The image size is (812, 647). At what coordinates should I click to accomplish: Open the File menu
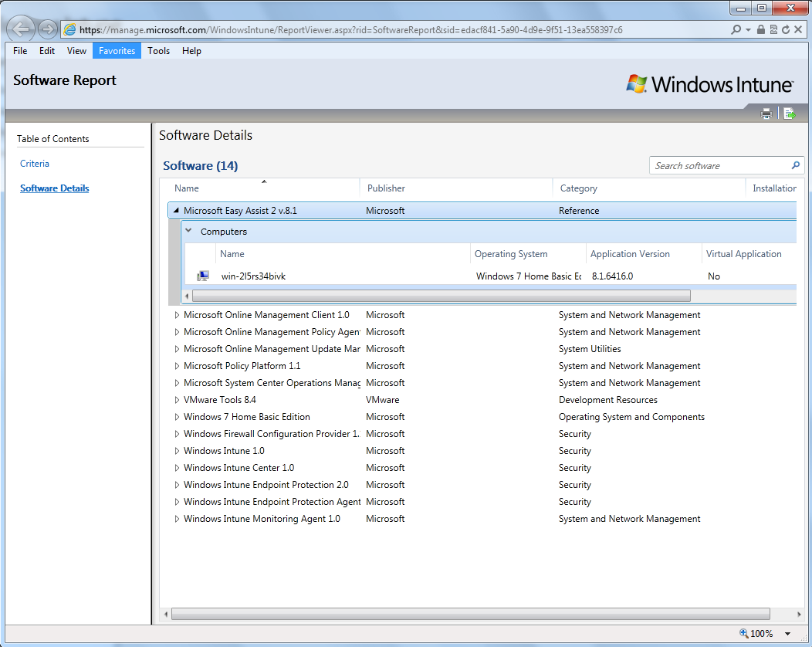pyautogui.click(x=20, y=51)
